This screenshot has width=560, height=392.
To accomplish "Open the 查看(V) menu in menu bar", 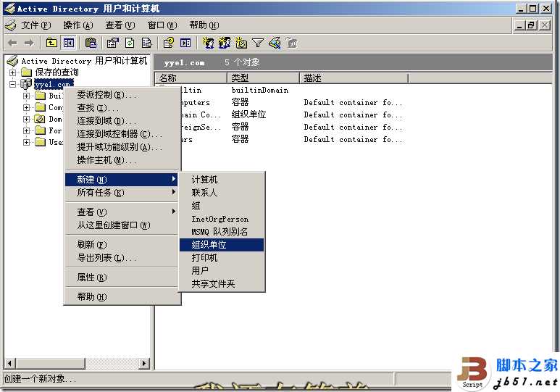I will pyautogui.click(x=120, y=25).
